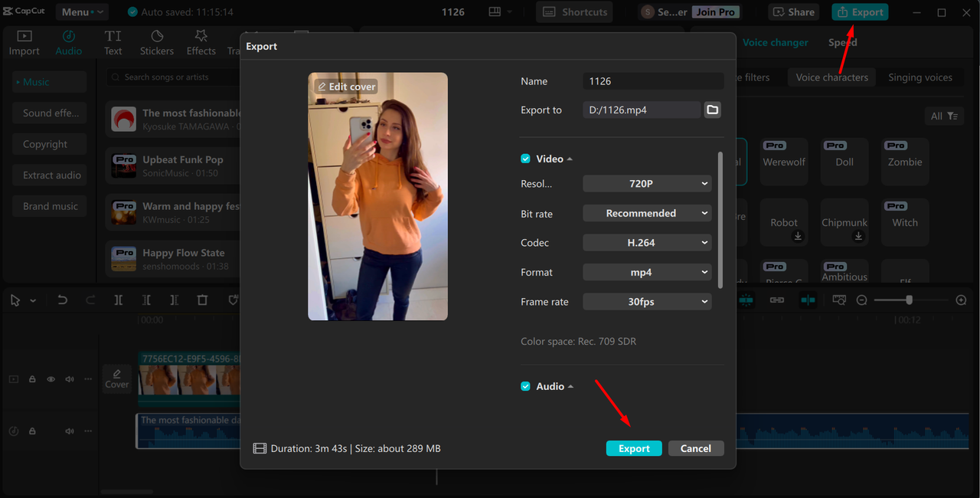This screenshot has height=498, width=980.
Task: Switch to the Import tab
Action: 24,43
